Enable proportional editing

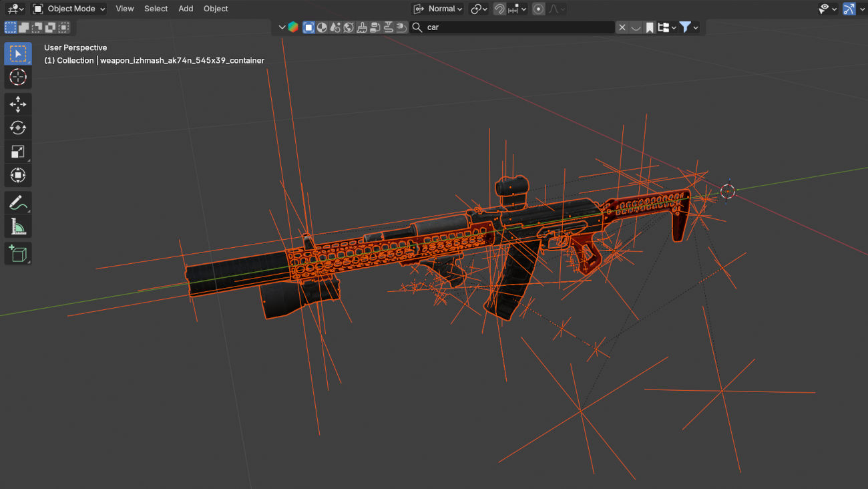point(538,9)
